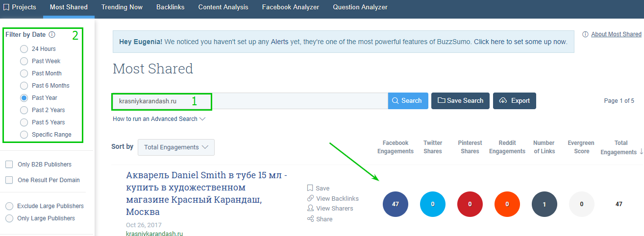Click the red sort arrow beside Total Engagements

tap(641, 152)
